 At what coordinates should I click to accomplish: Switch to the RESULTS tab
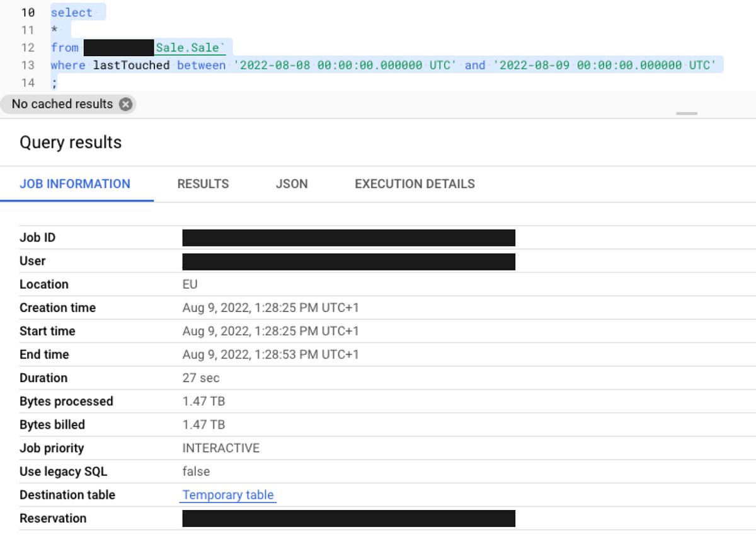[x=203, y=183]
